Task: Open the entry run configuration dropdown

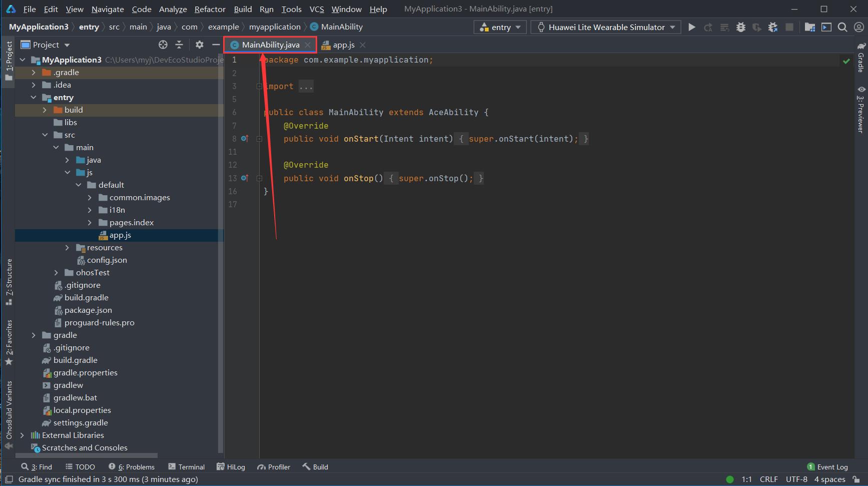Action: coord(500,27)
